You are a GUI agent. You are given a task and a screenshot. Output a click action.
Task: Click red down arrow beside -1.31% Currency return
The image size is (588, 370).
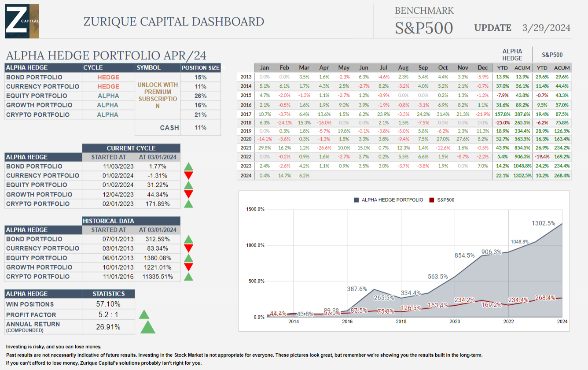[x=188, y=176]
